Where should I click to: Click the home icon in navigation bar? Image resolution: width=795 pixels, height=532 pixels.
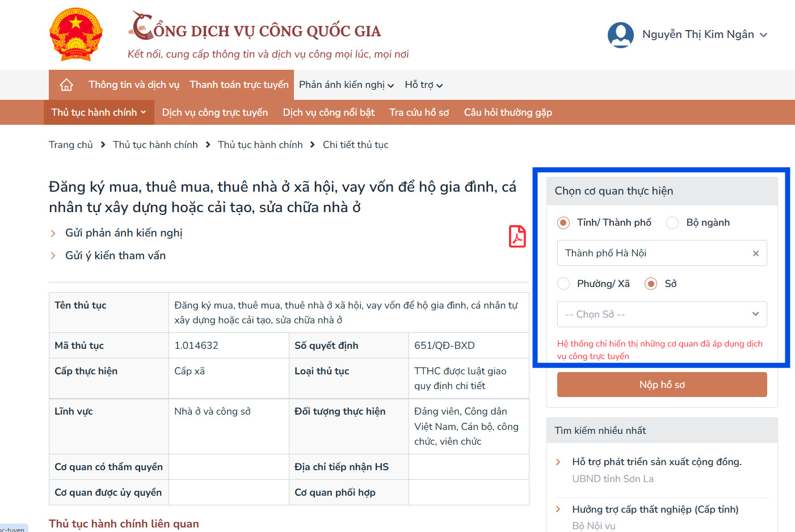click(66, 85)
